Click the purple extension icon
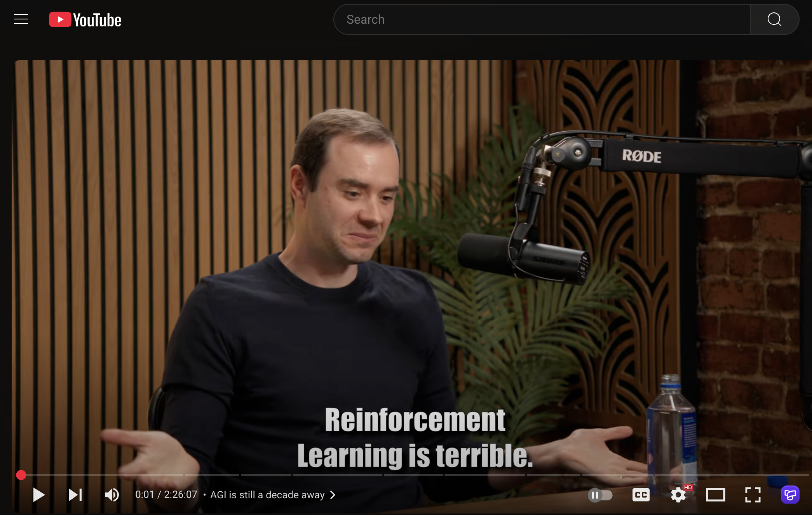The image size is (812, 515). pos(790,495)
